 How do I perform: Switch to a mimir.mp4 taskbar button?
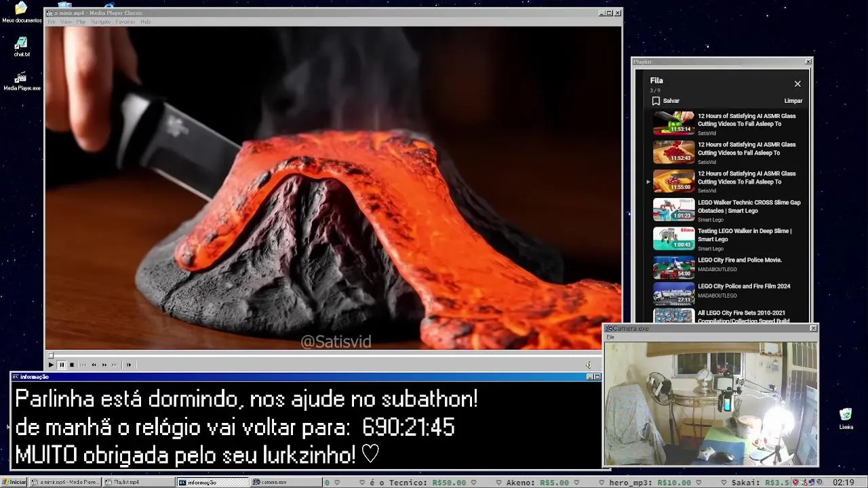[66, 482]
